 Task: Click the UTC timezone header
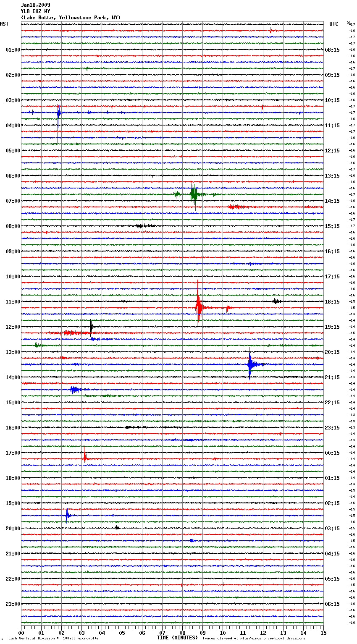point(333,24)
